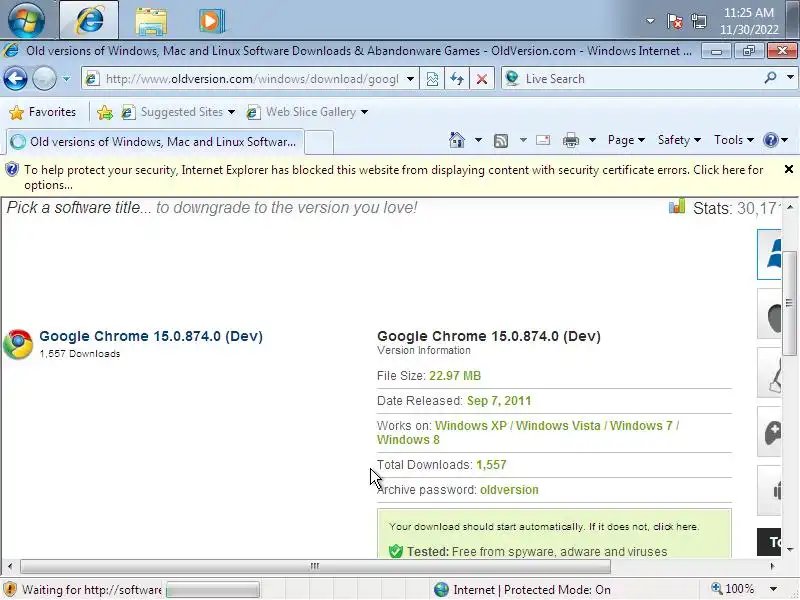This screenshot has height=600, width=800.
Task: Click the Google Chrome logo icon
Action: [18, 344]
